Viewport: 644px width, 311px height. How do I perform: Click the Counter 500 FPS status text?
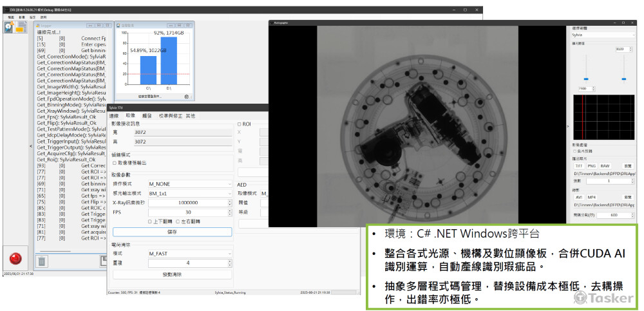[x=134, y=292]
